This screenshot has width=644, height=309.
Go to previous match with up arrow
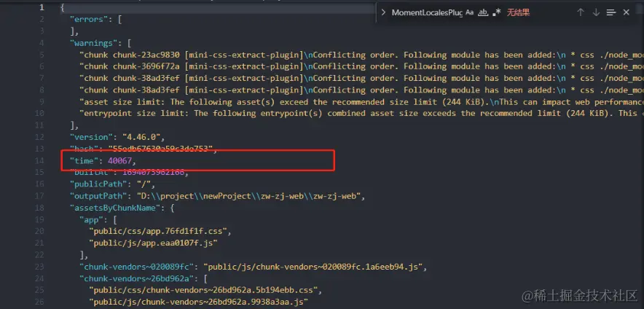(581, 12)
